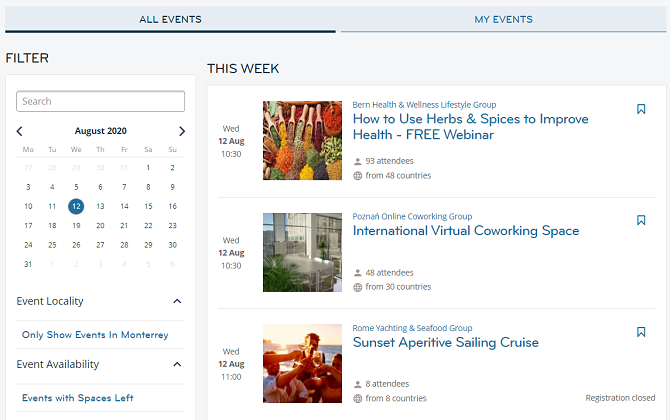Select August 12 in the calendar
The height and width of the screenshot is (420, 670).
(76, 206)
